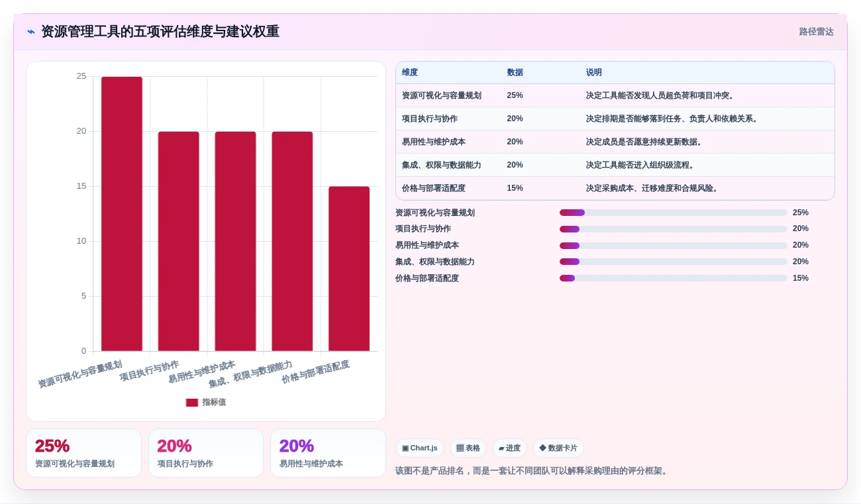The width and height of the screenshot is (861, 504).
Task: Click the progress bar for 价格与部署适配度
Action: click(674, 278)
